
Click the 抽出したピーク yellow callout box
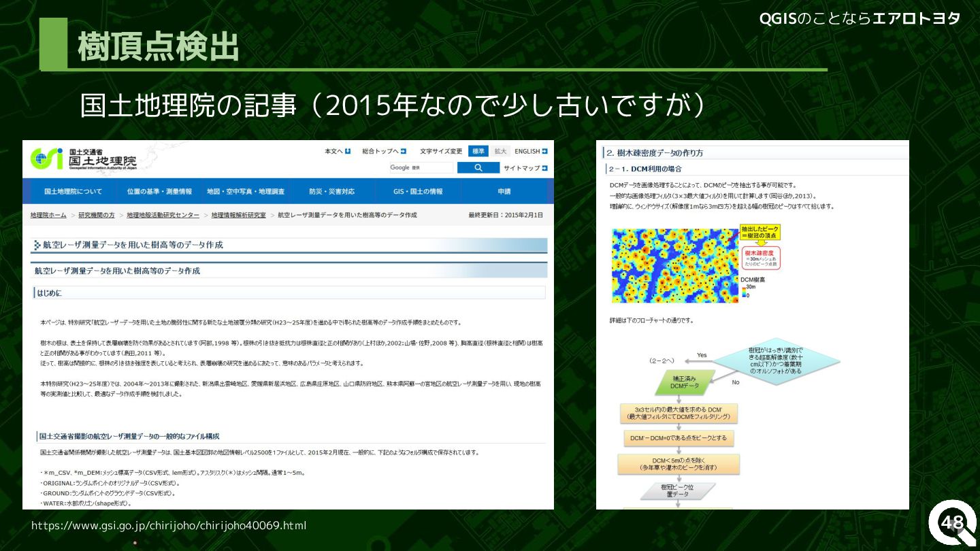(x=759, y=232)
